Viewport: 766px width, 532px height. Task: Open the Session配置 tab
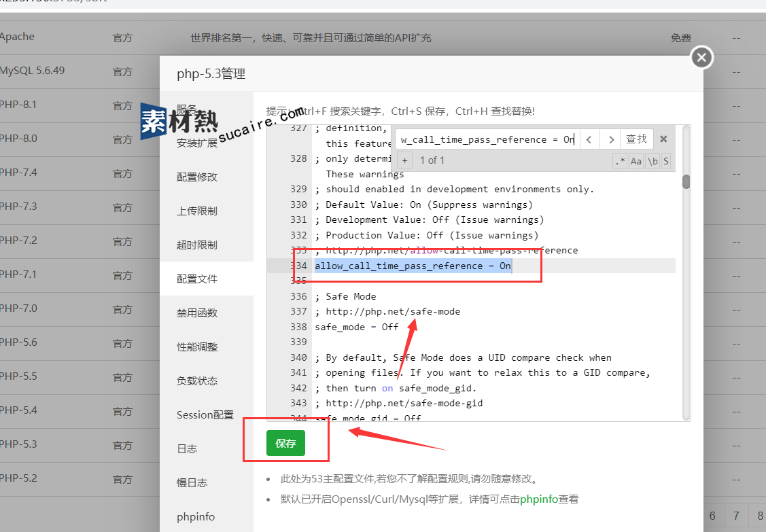(x=205, y=414)
